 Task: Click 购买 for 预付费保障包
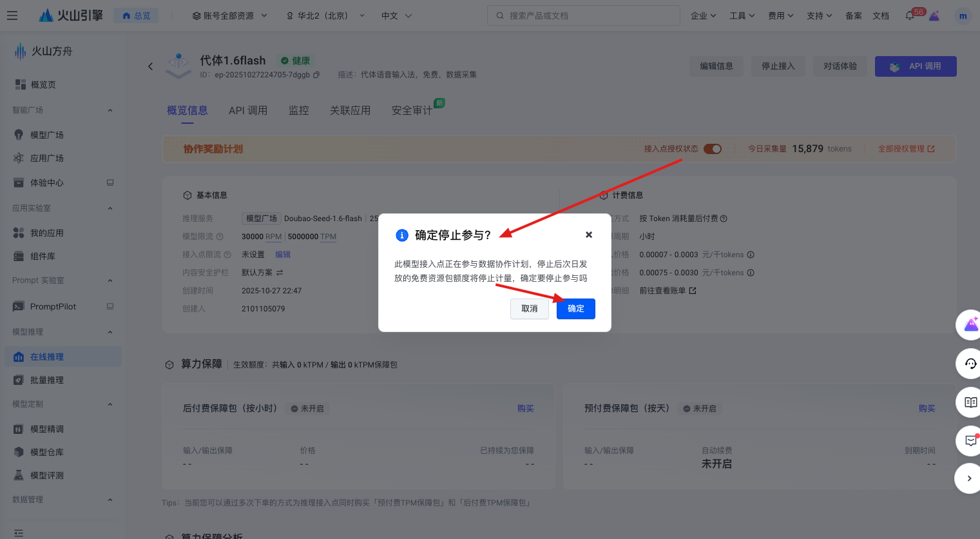pos(927,408)
